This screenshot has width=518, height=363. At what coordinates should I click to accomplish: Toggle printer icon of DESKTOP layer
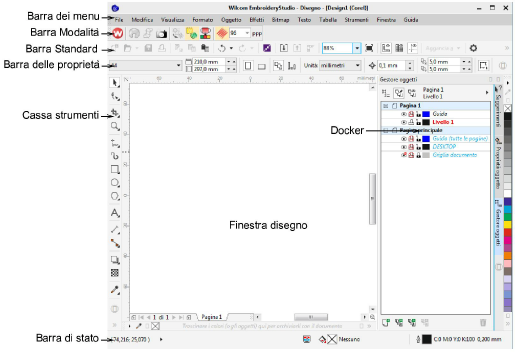[411, 147]
